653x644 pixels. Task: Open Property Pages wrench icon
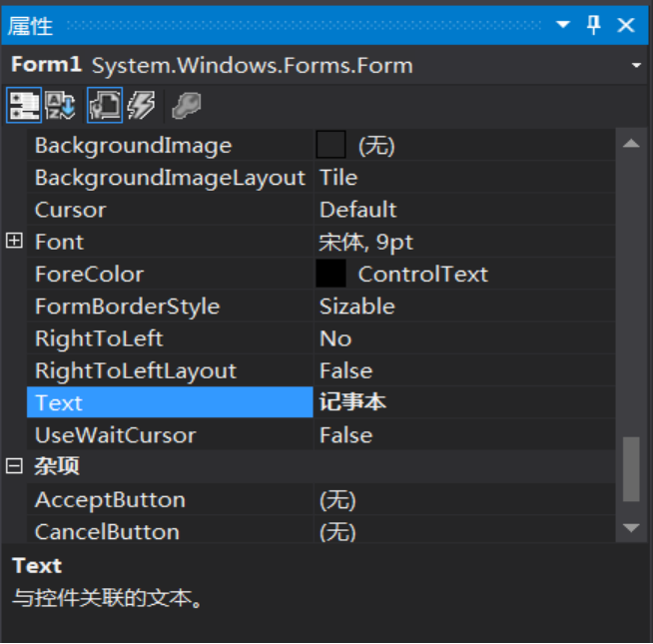point(183,106)
